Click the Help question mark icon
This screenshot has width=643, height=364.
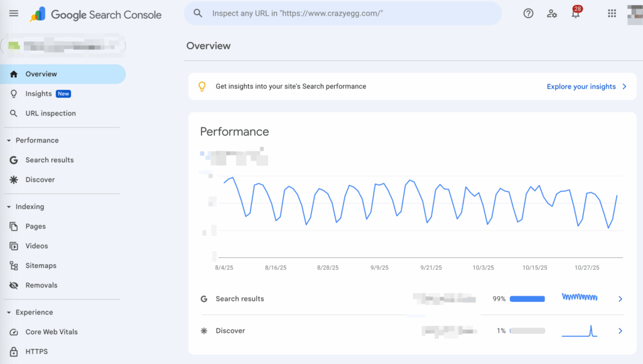[528, 14]
